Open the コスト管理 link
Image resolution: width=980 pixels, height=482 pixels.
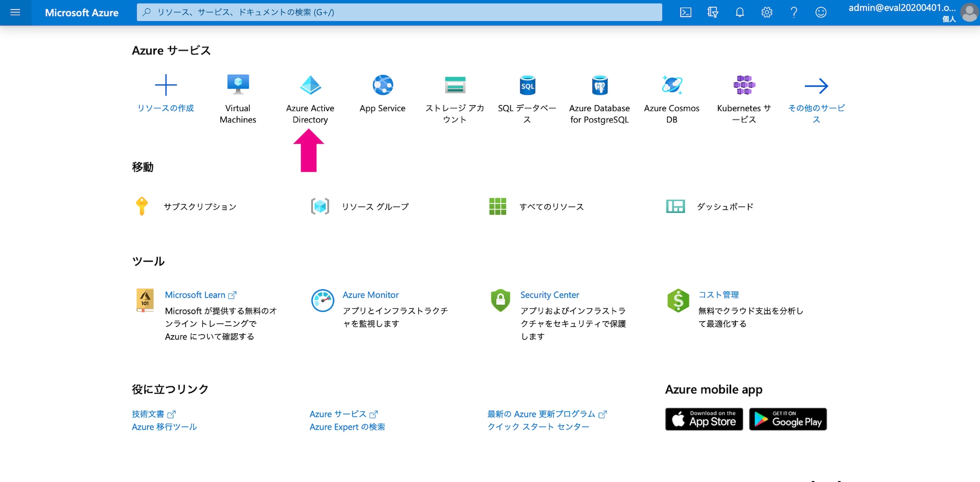pos(719,295)
